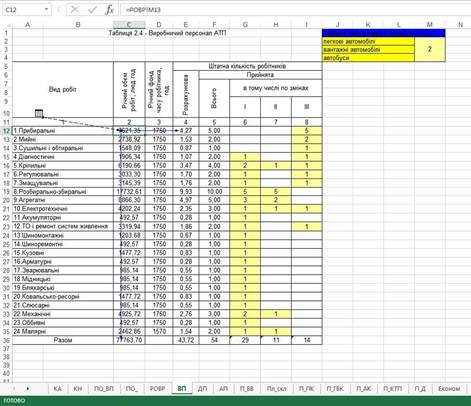Click the Cancel X formula bar icon
The height and width of the screenshot is (406, 471).
click(75, 10)
